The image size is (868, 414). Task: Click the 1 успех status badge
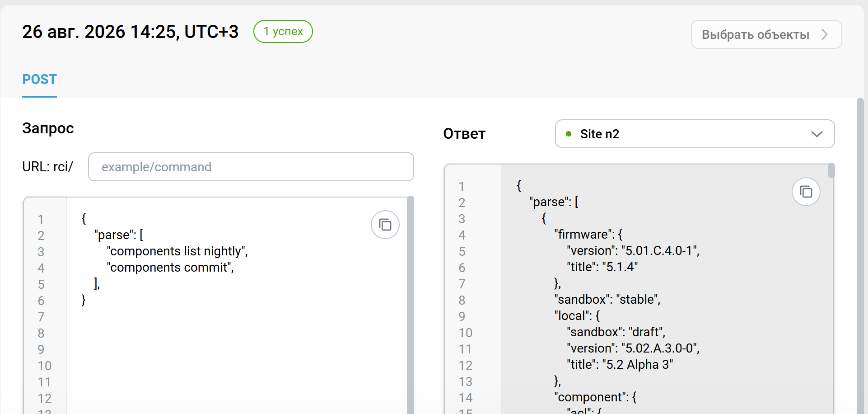pyautogui.click(x=283, y=32)
